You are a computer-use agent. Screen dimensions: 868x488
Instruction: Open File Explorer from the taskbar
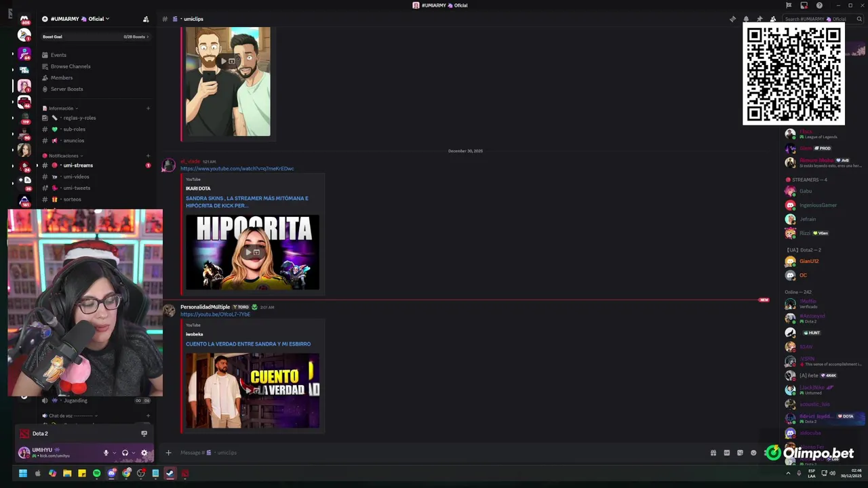pos(67,473)
